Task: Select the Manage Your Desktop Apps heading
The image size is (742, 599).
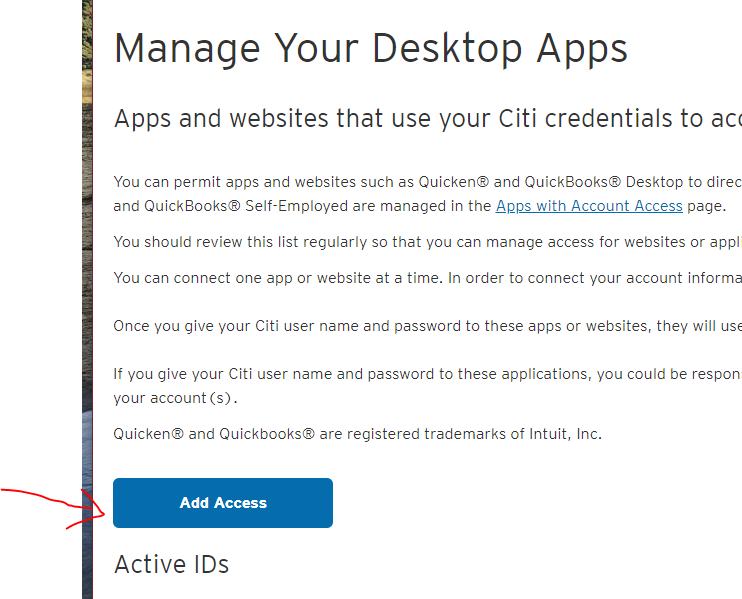Action: point(371,49)
